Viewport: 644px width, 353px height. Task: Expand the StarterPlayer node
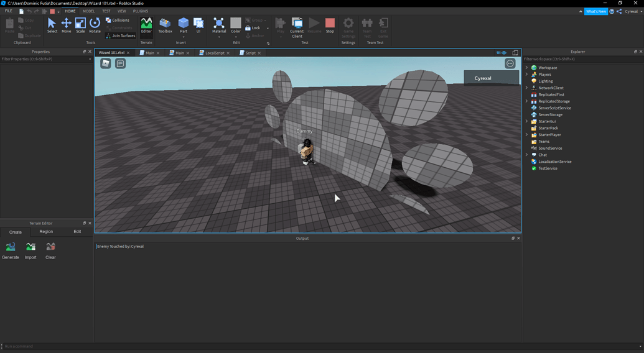pos(526,134)
